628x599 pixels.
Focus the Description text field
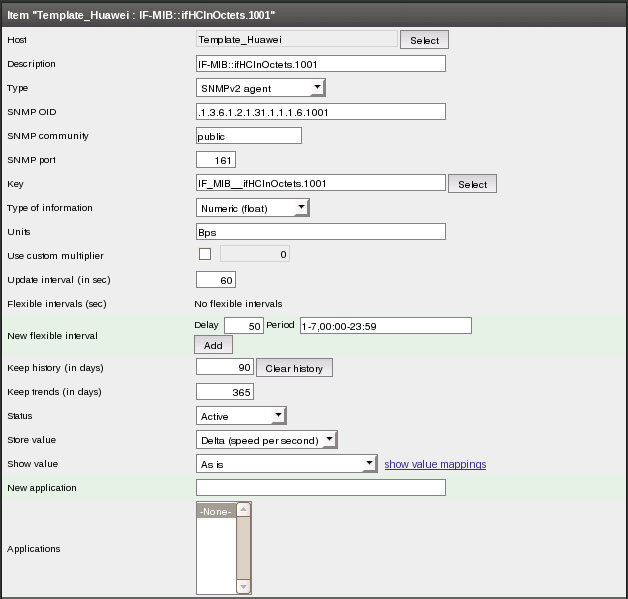point(320,64)
